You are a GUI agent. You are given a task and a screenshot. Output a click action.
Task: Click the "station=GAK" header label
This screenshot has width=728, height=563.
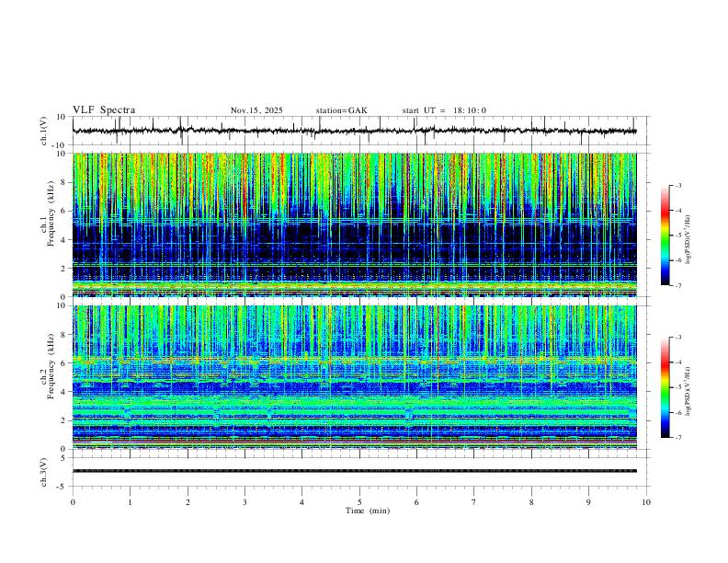[x=341, y=110]
